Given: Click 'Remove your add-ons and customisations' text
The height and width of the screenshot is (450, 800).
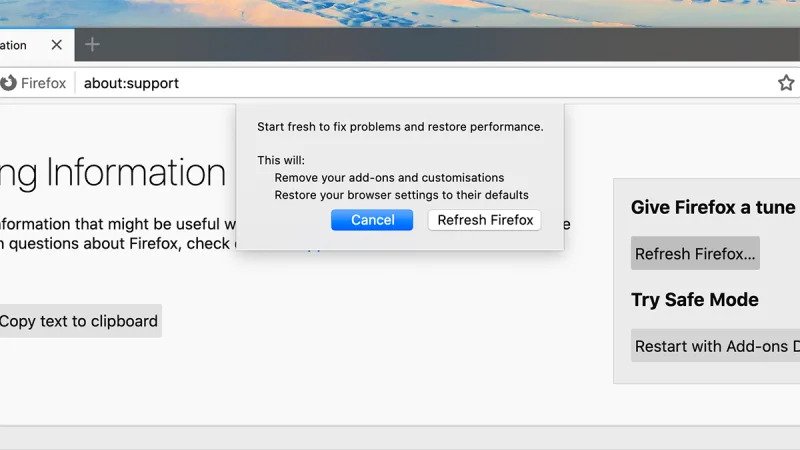Looking at the screenshot, I should pos(389,178).
